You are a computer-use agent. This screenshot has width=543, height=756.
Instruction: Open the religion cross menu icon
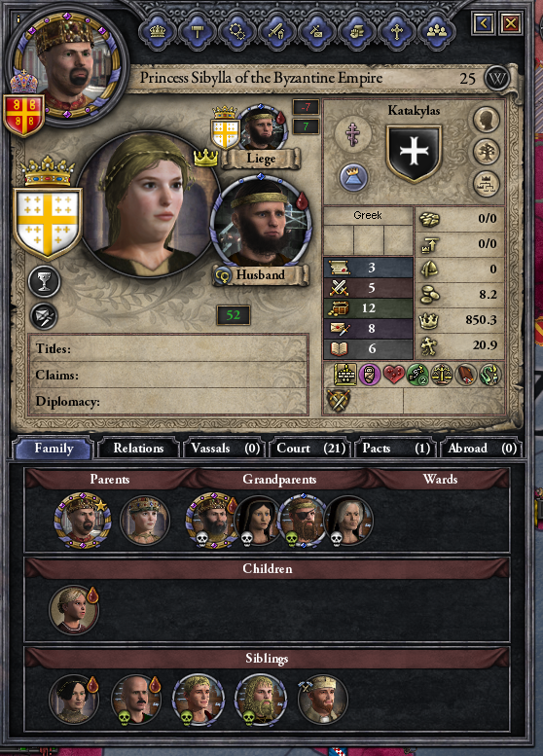point(396,31)
